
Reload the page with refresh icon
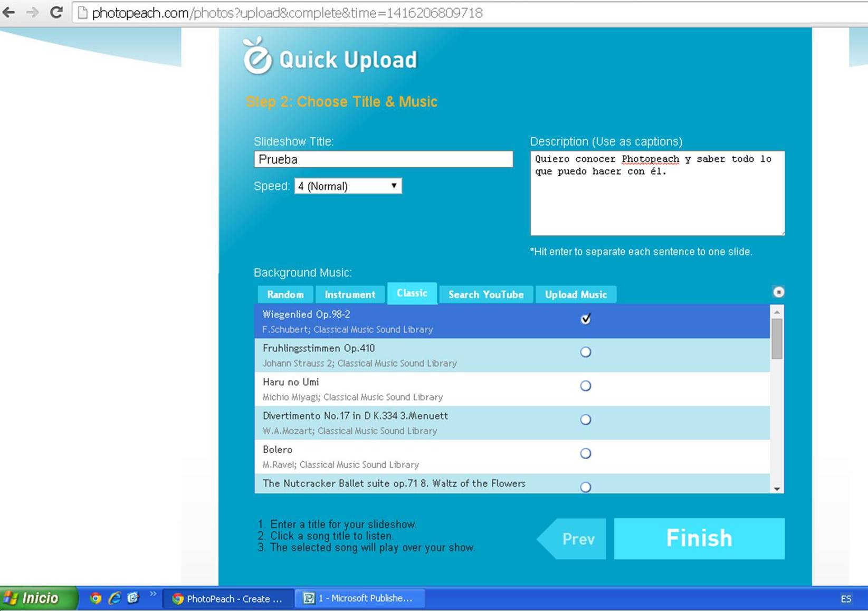[x=56, y=12]
